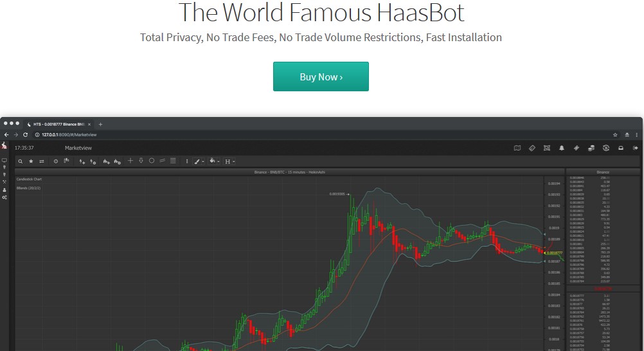Click the Binance BNB/BTC chart title bar

pyautogui.click(x=290, y=172)
